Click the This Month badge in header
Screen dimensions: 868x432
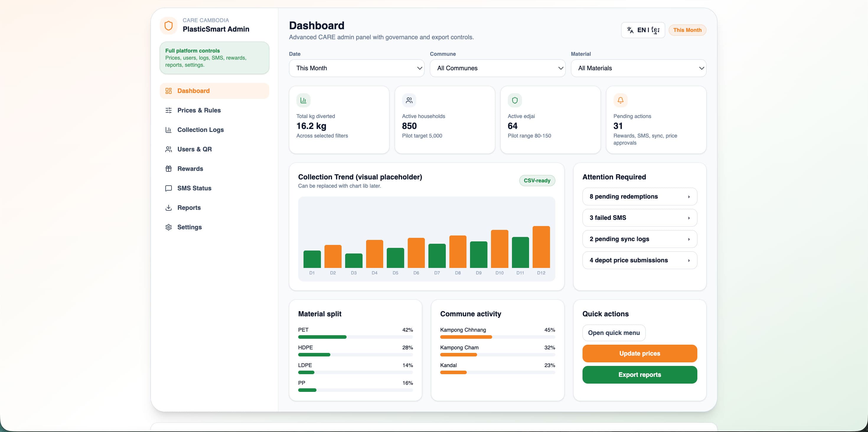tap(687, 30)
